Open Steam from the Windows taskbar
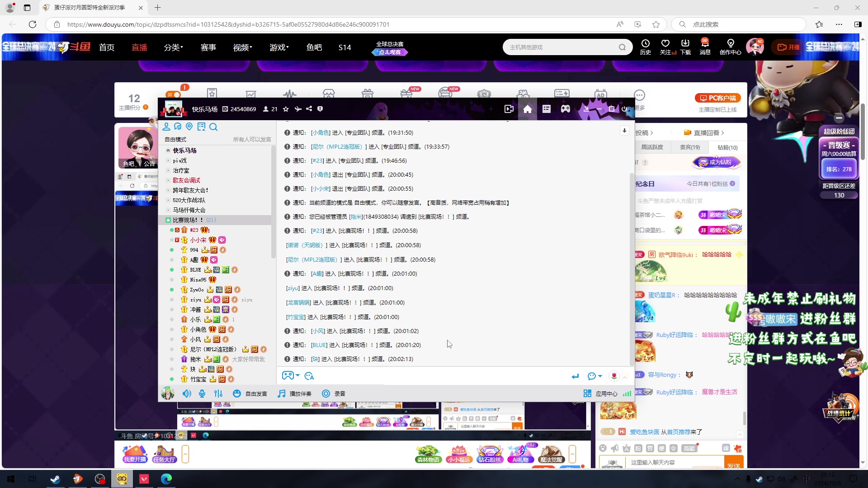The width and height of the screenshot is (868, 488). pos(56,479)
